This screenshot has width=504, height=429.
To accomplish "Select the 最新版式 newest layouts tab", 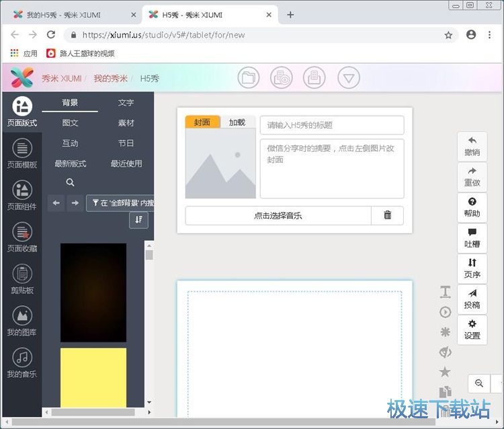I will [x=70, y=163].
